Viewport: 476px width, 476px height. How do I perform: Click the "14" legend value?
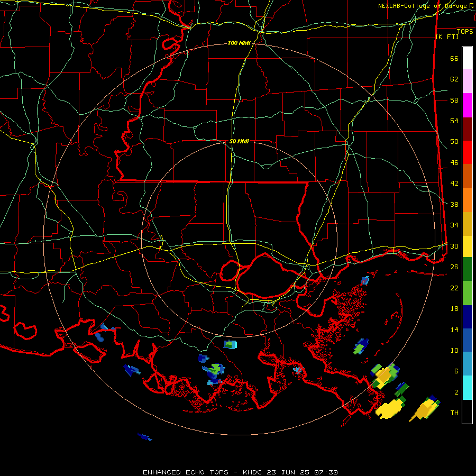click(454, 330)
